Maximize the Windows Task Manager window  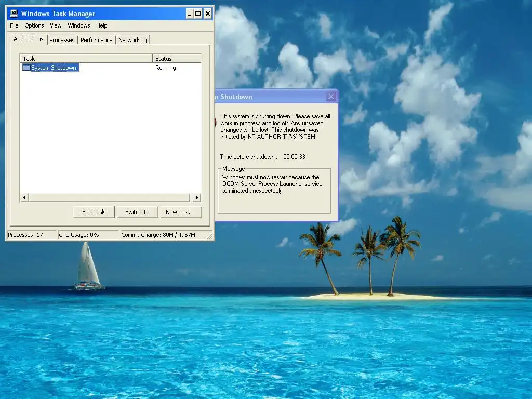click(198, 14)
